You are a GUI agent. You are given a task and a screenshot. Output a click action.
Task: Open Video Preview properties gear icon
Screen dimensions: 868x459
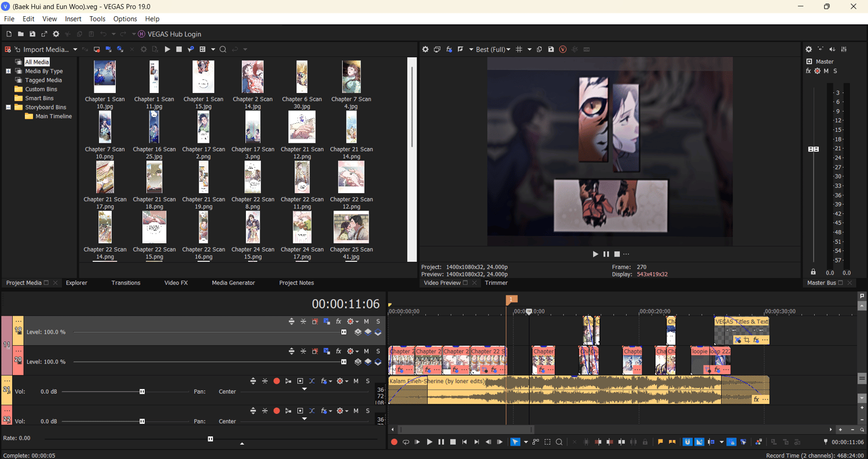click(x=425, y=50)
